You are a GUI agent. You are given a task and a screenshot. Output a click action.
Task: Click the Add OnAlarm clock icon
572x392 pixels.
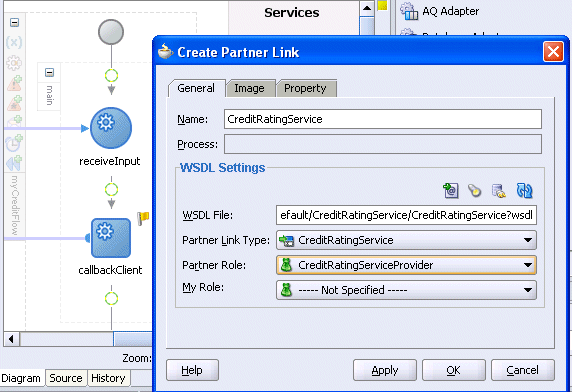14,143
